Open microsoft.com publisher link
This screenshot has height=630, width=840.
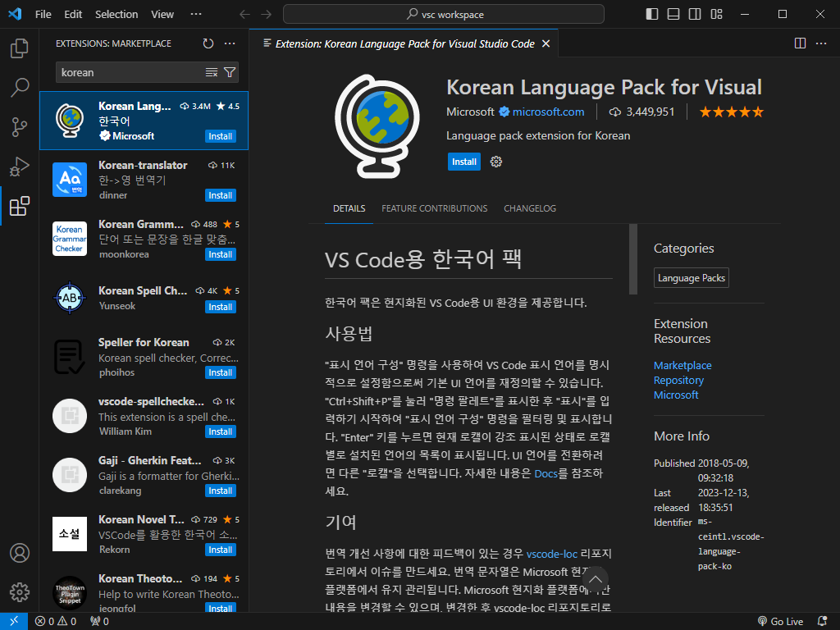coord(548,112)
